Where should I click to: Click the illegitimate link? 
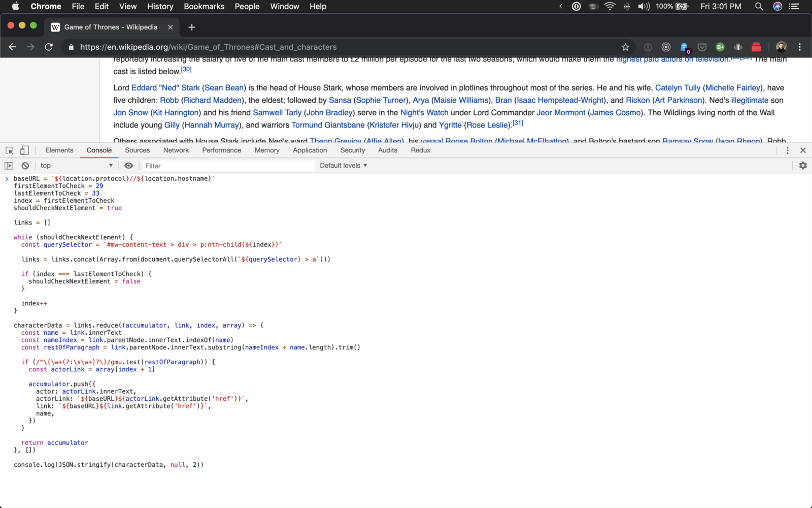tap(750, 100)
